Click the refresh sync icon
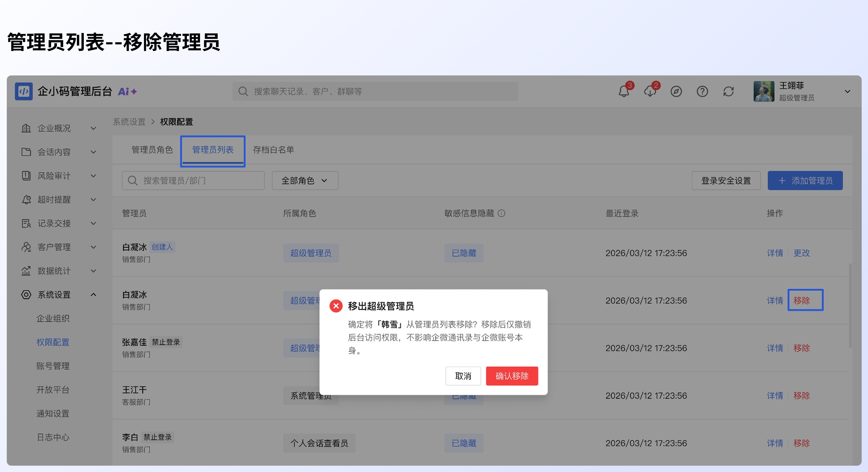 point(729,91)
